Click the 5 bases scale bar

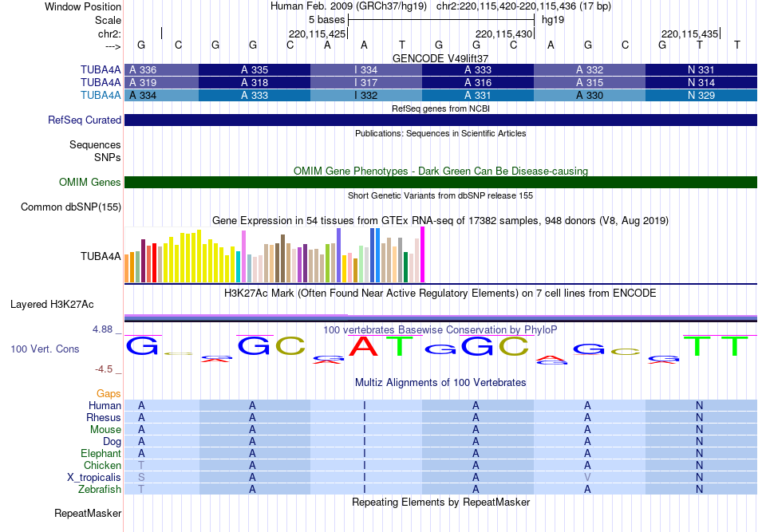[x=441, y=20]
